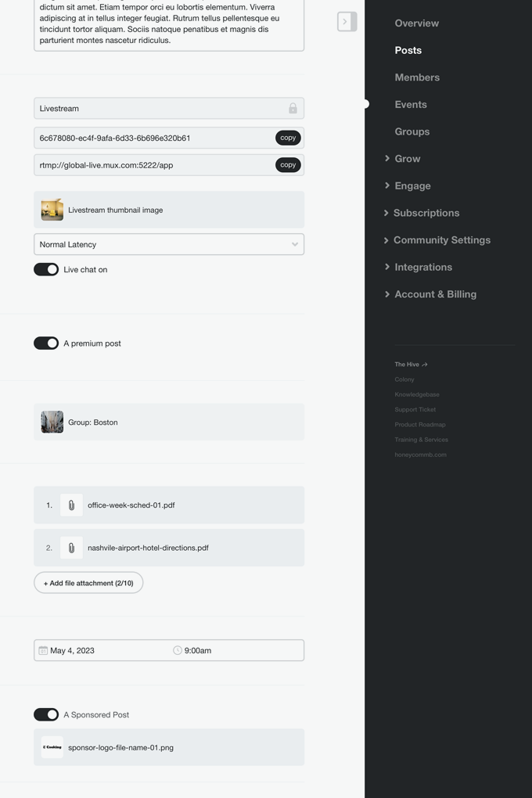Open the calendar icon beside May 4, 2023
The image size is (532, 798).
pyautogui.click(x=43, y=650)
